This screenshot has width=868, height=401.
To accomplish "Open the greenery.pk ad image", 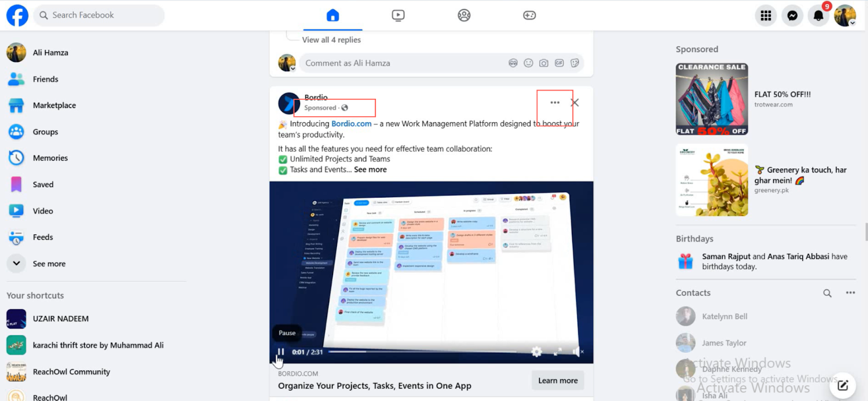I will [x=712, y=180].
